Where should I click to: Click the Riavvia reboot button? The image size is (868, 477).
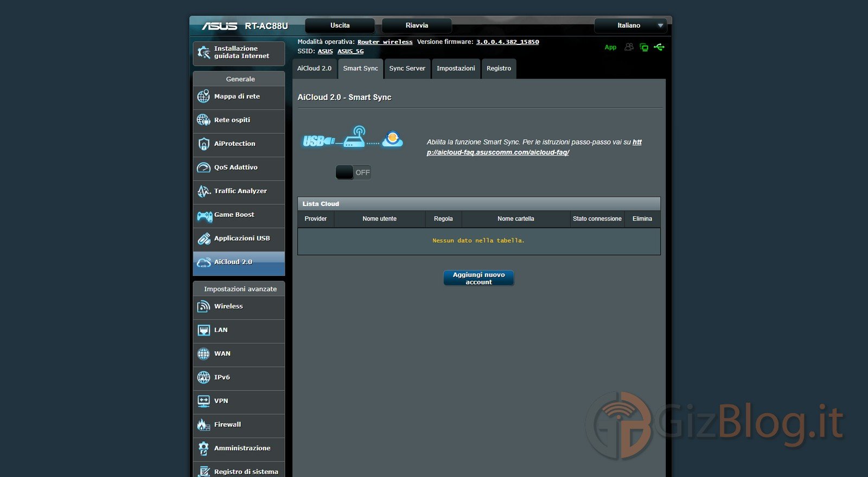click(x=417, y=25)
